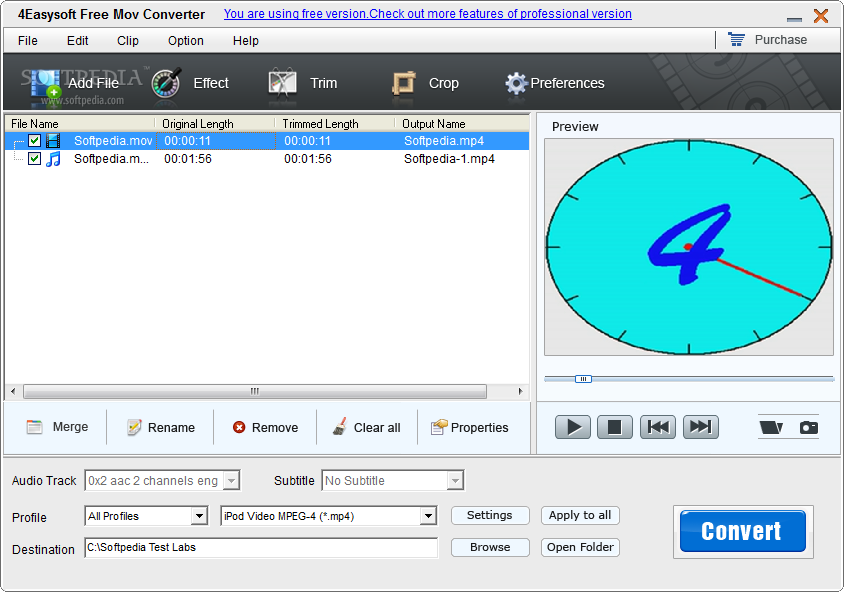Click the list scroll right arrow
The image size is (844, 592).
coord(520,391)
